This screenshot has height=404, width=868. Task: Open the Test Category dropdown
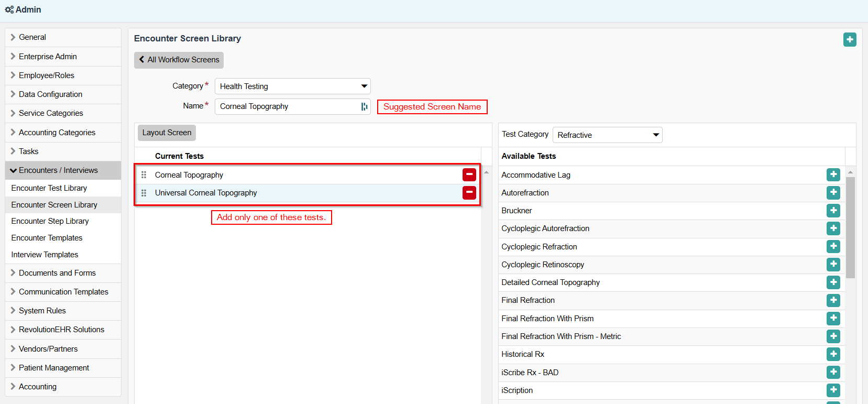[x=607, y=135]
